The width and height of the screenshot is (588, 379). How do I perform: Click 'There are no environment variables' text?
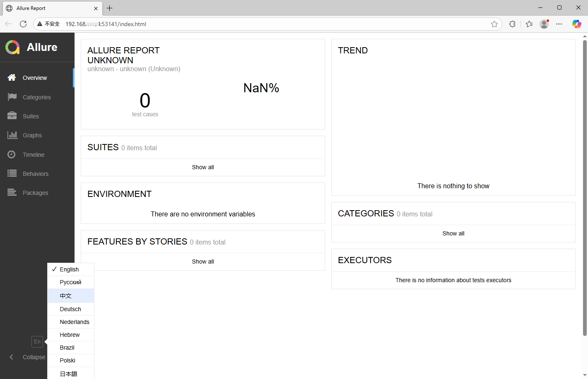(203, 214)
